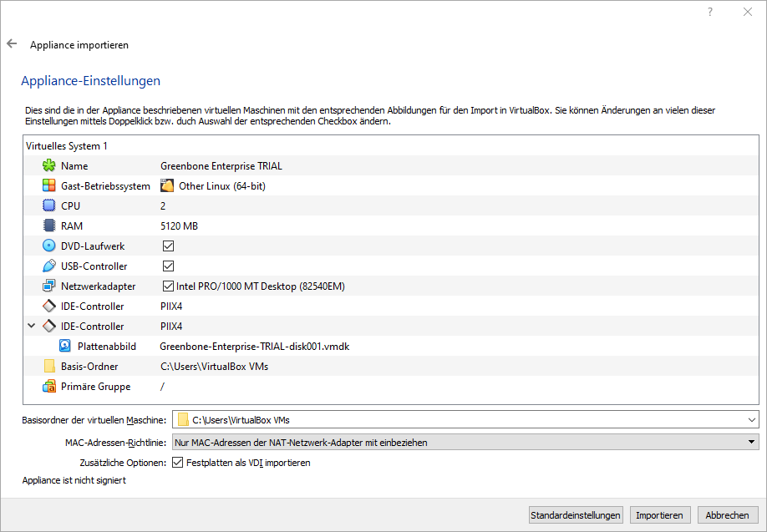Uncheck the USB-Controller checkbox
This screenshot has width=767, height=532.
168,266
